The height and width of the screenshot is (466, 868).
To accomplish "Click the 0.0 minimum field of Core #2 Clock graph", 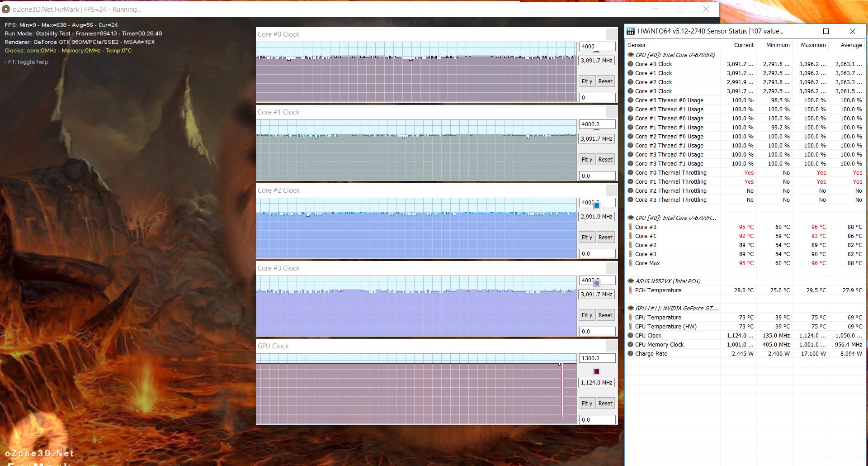I will click(x=597, y=254).
